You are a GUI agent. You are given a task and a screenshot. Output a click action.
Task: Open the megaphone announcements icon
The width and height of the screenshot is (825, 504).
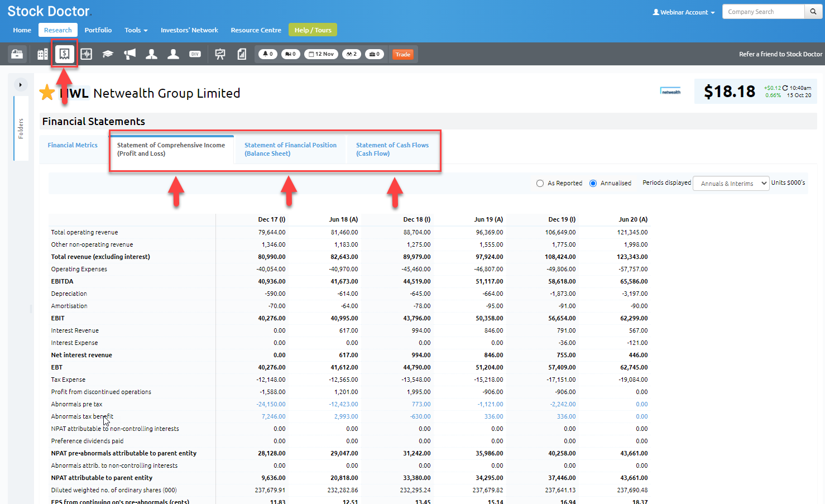click(129, 54)
